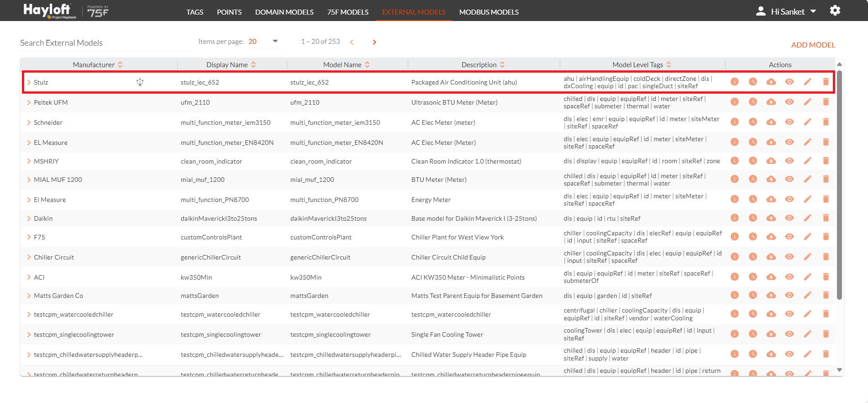Expand the Schneider row
Viewport: 868px width, 403px height.
29,122
